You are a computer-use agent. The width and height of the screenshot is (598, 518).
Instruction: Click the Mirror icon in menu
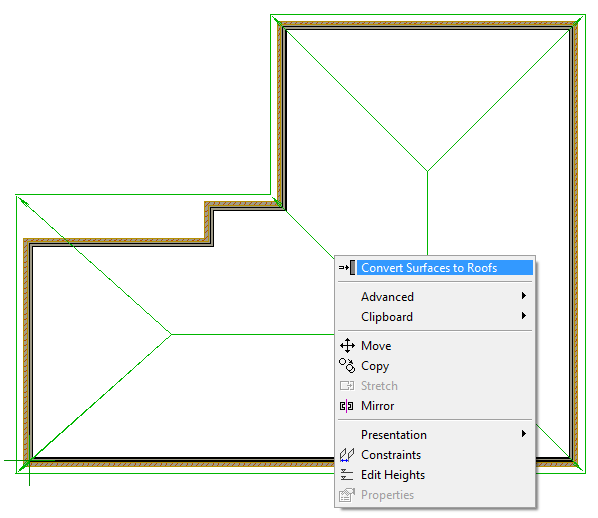347,406
